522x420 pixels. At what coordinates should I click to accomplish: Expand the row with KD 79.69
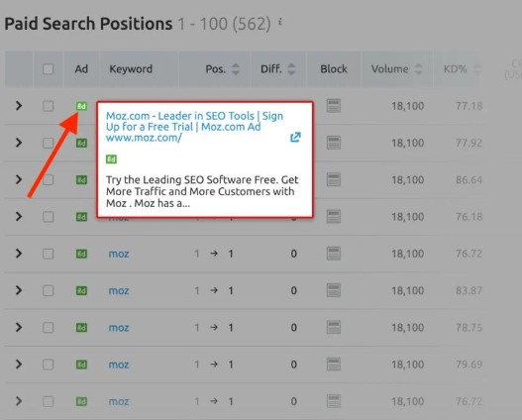click(19, 365)
